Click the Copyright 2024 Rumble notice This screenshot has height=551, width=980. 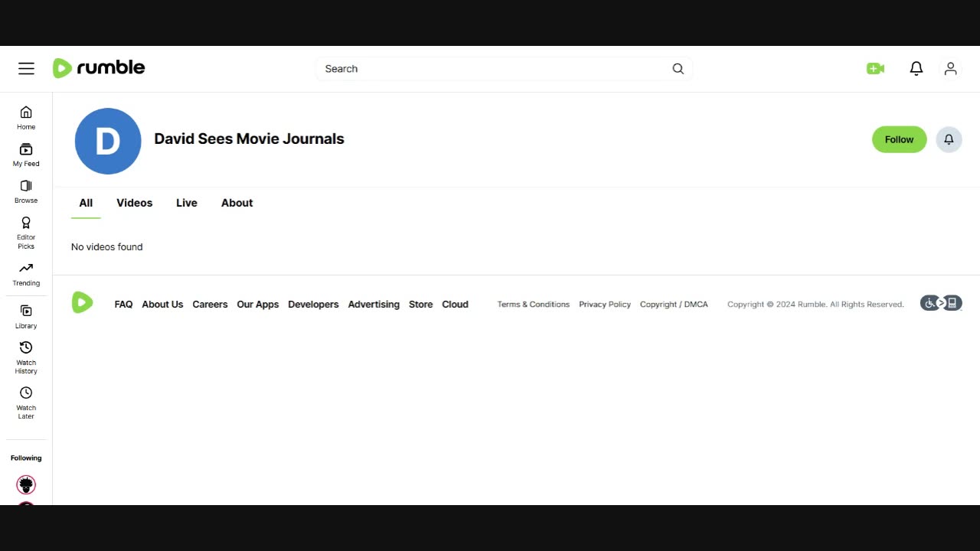(815, 305)
